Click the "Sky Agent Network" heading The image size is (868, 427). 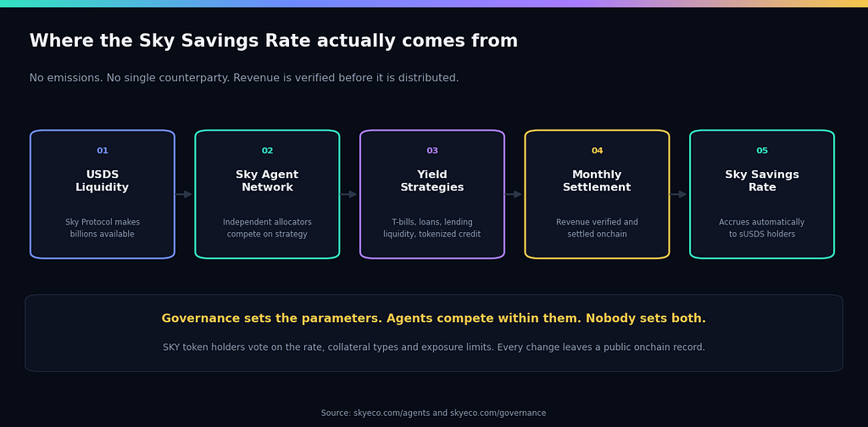[x=267, y=180]
